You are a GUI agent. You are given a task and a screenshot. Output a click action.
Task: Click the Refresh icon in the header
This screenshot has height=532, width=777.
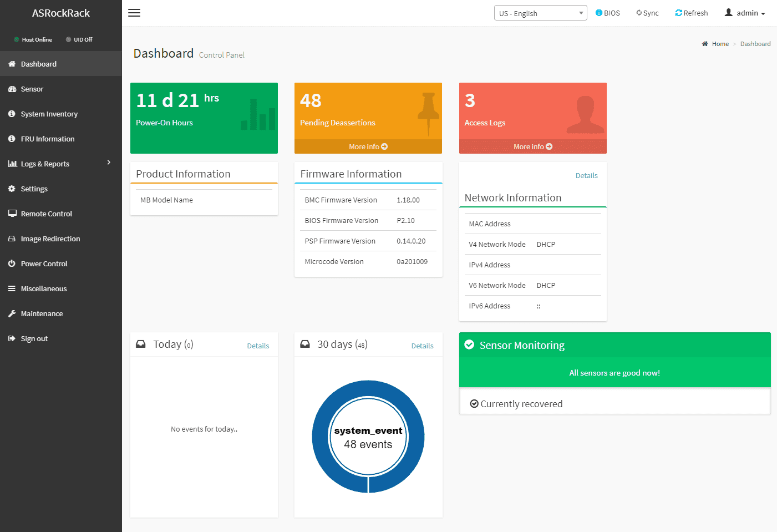678,13
